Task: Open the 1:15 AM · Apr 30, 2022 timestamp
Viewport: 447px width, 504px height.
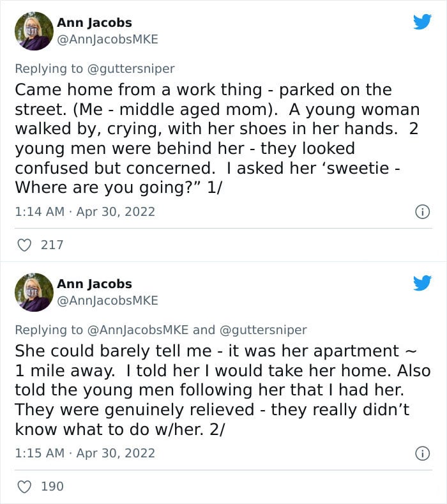Action: [x=85, y=453]
